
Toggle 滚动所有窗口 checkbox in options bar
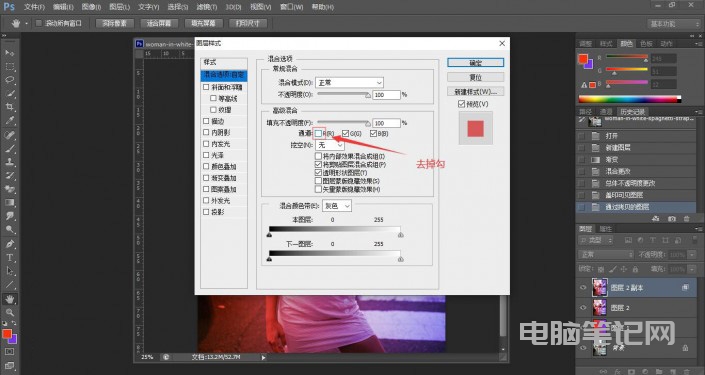(38, 23)
